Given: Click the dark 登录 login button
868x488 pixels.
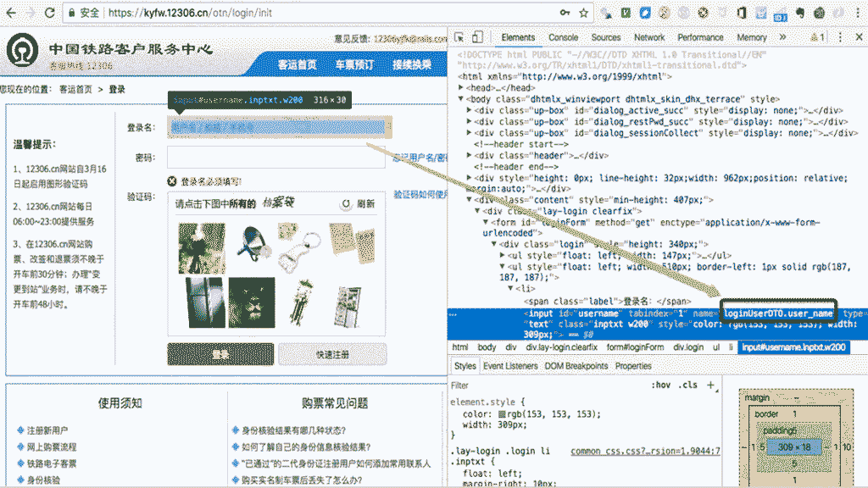Looking at the screenshot, I should point(220,354).
